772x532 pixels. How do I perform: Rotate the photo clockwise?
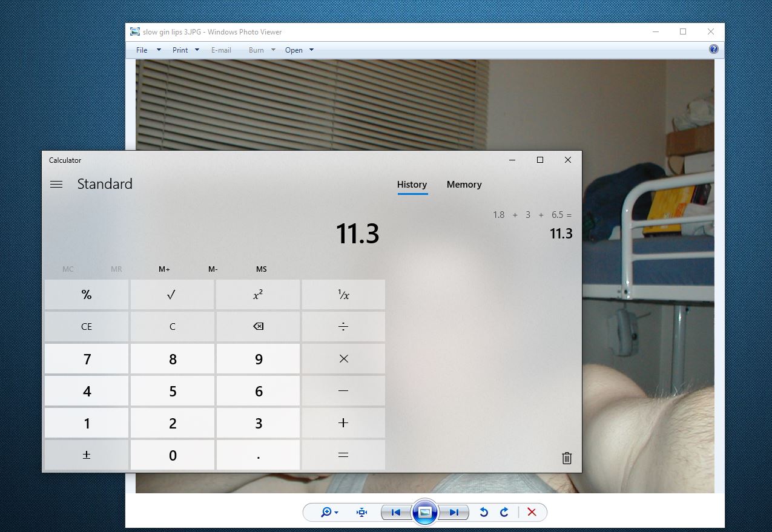click(x=504, y=512)
